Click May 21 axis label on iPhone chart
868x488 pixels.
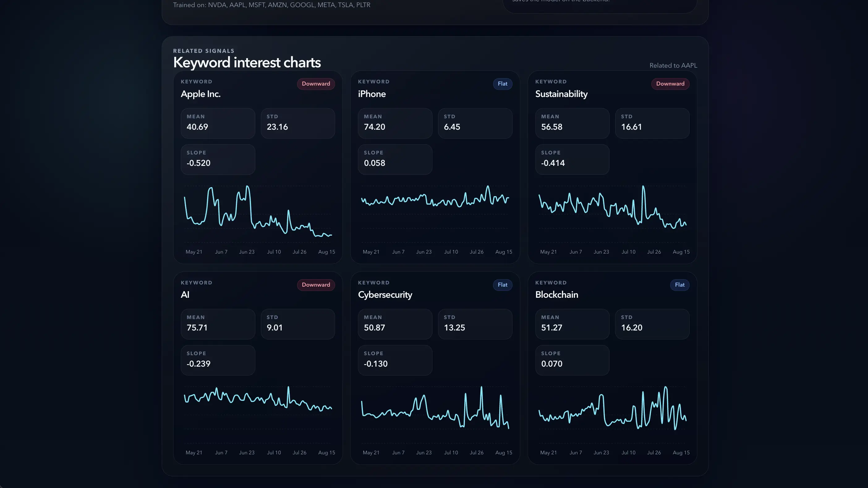click(x=371, y=252)
